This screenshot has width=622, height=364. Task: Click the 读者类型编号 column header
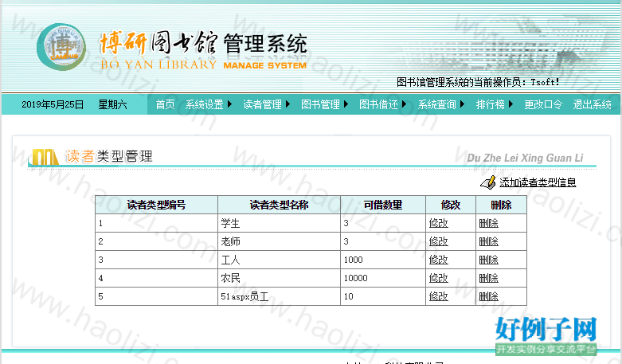click(x=156, y=205)
